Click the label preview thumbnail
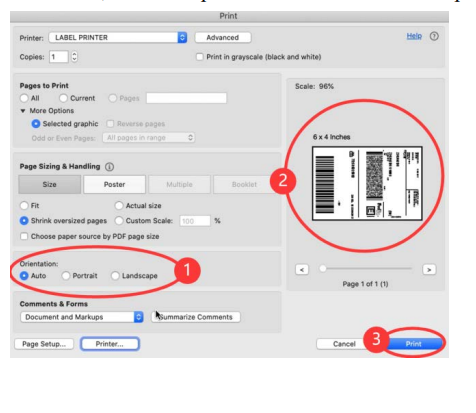This screenshot has width=476, height=413. (367, 183)
